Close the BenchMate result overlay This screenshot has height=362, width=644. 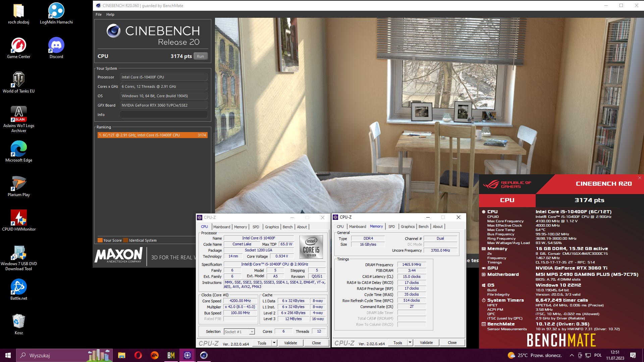click(x=640, y=178)
